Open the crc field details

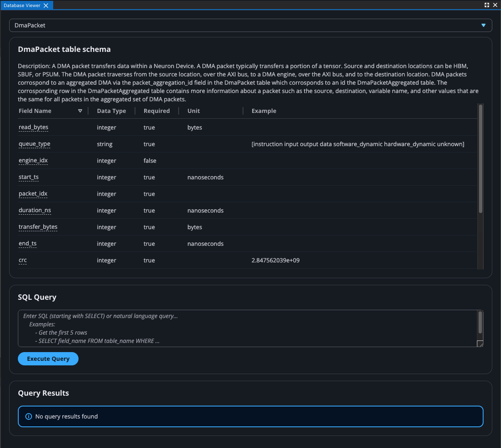pos(22,260)
